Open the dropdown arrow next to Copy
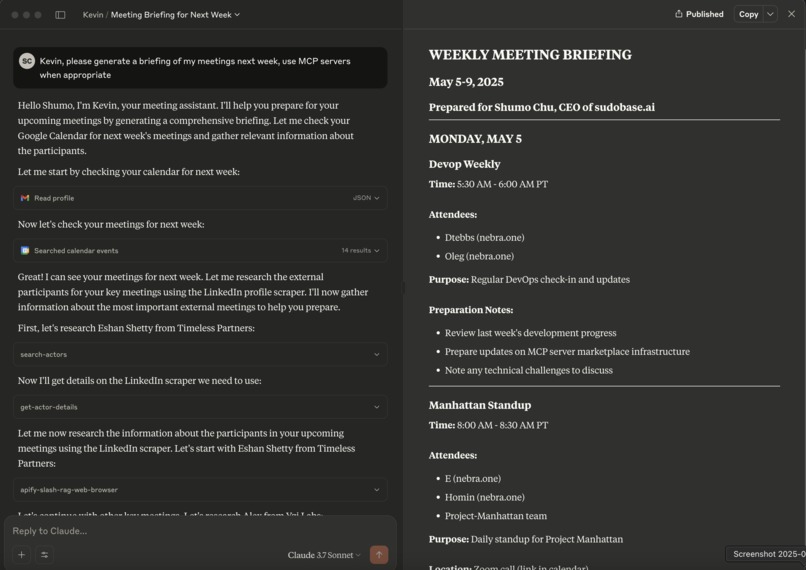 tap(770, 14)
